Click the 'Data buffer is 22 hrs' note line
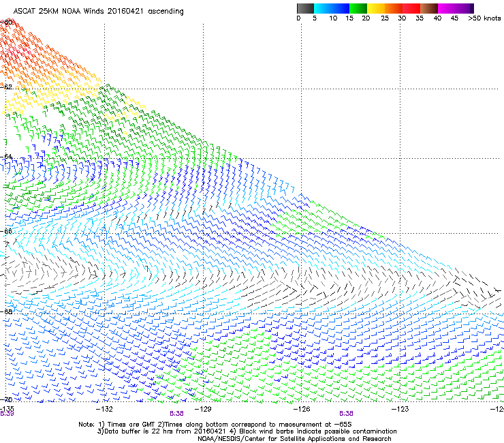504x443 pixels. (247, 431)
